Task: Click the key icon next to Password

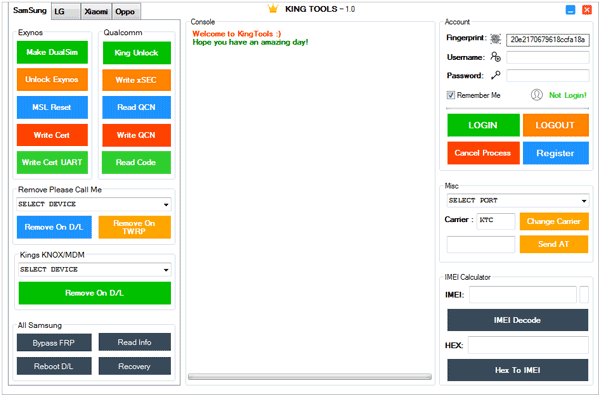Action: (x=496, y=75)
